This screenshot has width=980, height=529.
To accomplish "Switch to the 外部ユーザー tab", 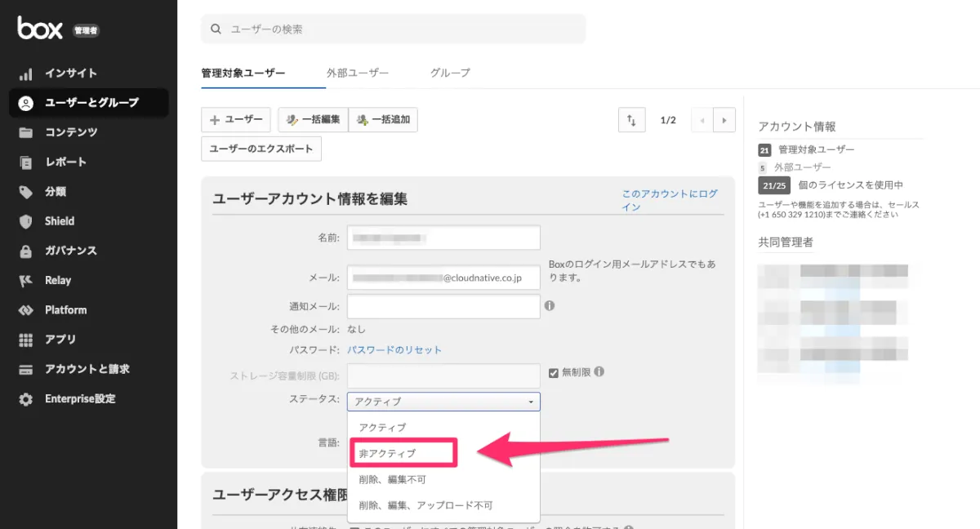I will 358,73.
